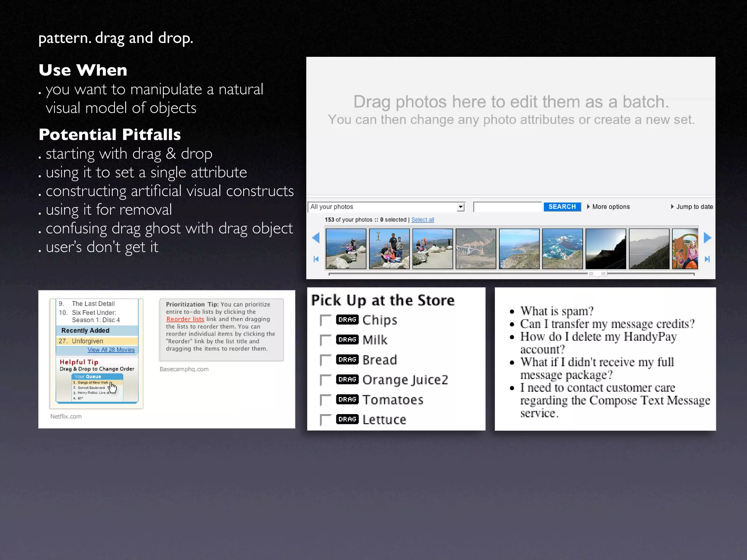This screenshot has width=747, height=560.
Task: Click the DRAG handle beside Lettuce
Action: click(x=347, y=419)
